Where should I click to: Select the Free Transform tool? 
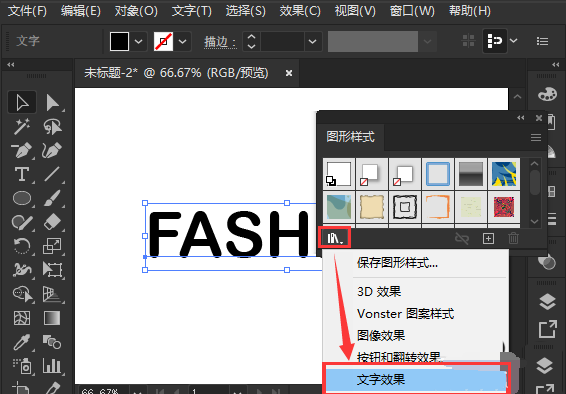coord(53,270)
